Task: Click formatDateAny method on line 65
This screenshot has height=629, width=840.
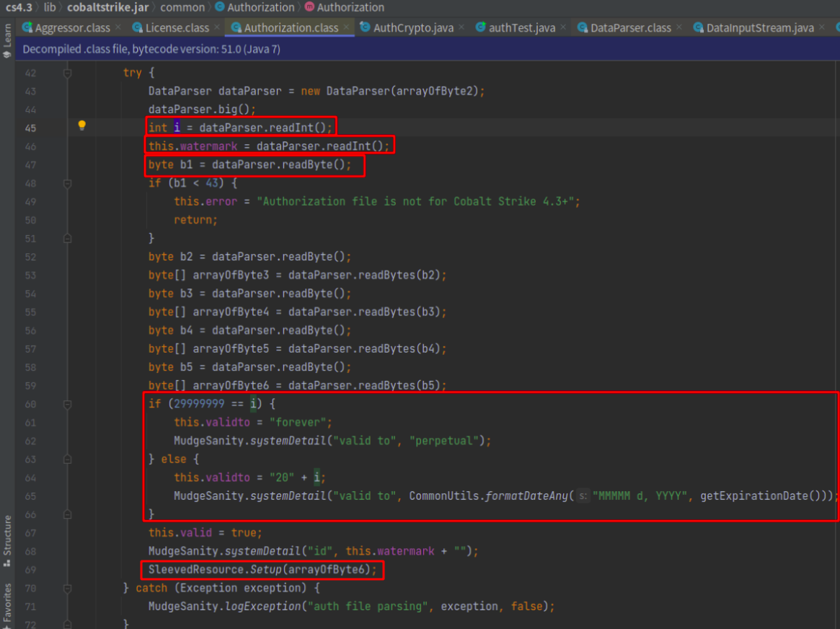Action: (526, 496)
